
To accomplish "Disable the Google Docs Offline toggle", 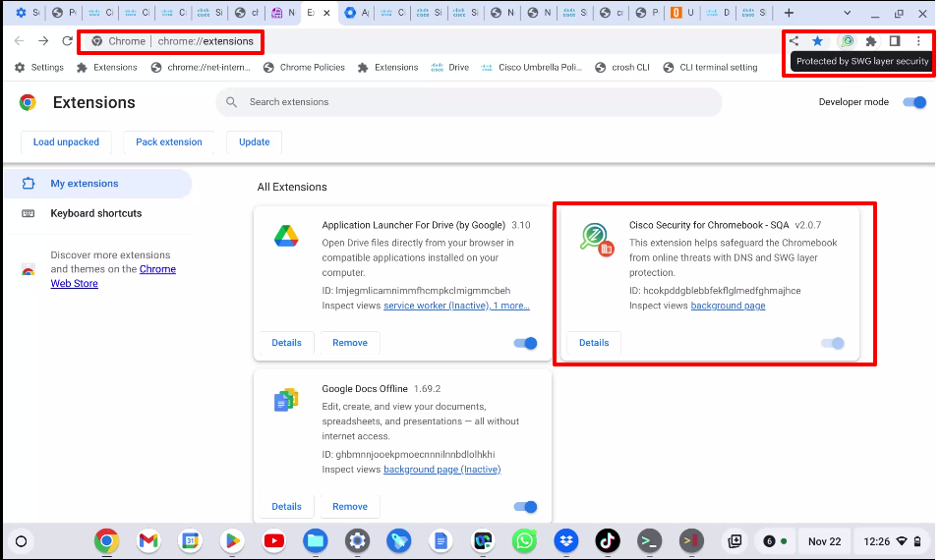I will (x=525, y=507).
